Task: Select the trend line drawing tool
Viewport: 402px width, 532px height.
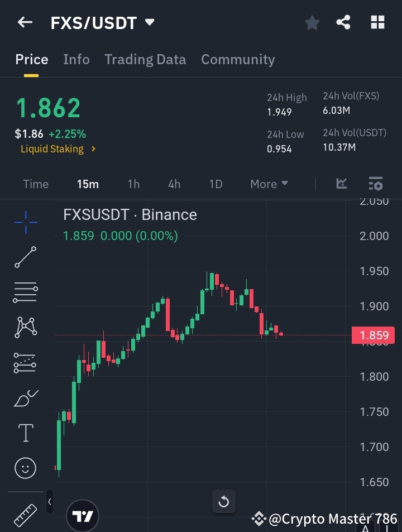Action: tap(25, 257)
